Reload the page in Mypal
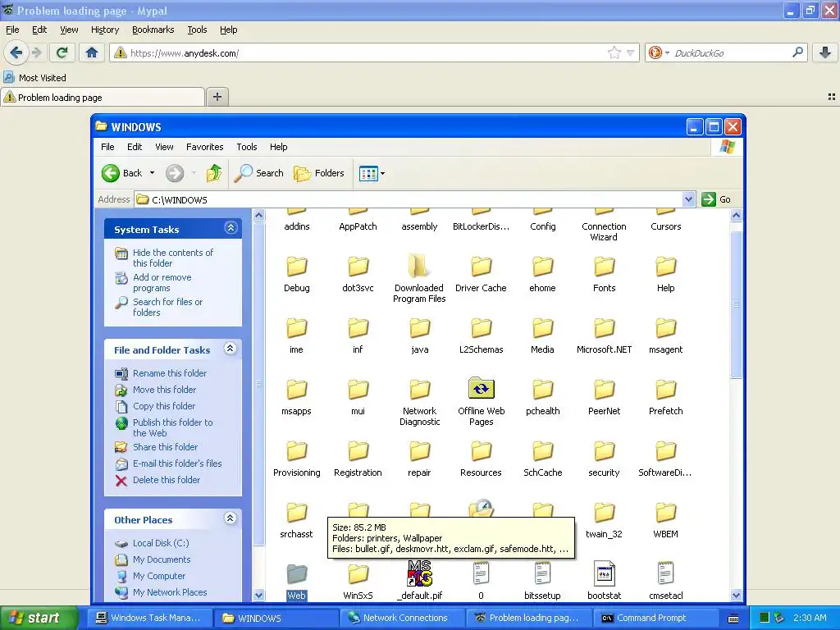This screenshot has height=630, width=840. click(x=62, y=52)
